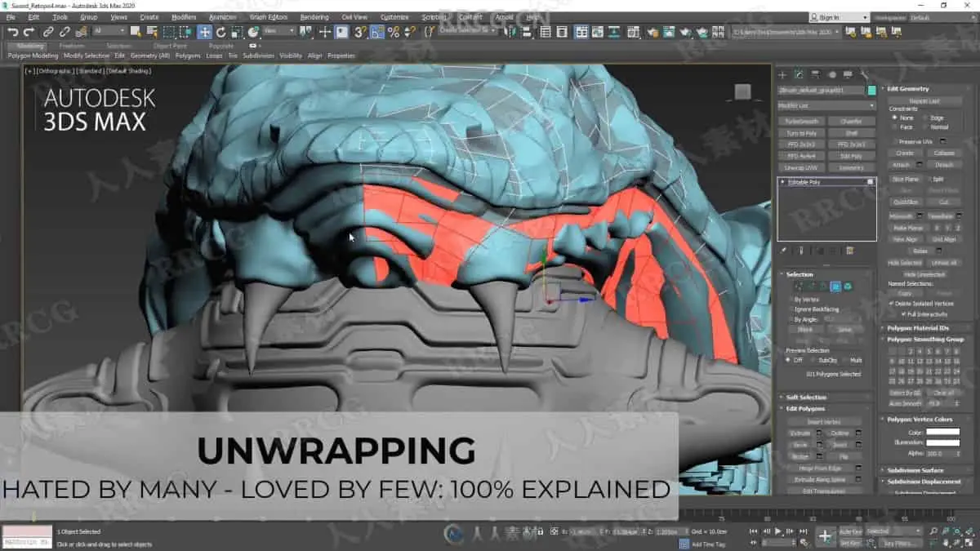Click the Collapse button in Edit Geometry
This screenshot has height=551, width=980.
click(944, 153)
